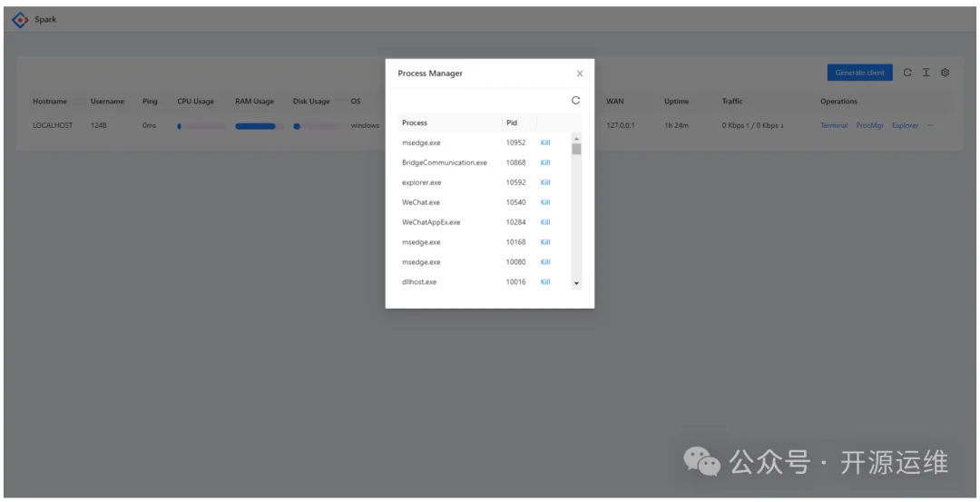
Task: Click the Spark logo icon
Action: pos(20,20)
